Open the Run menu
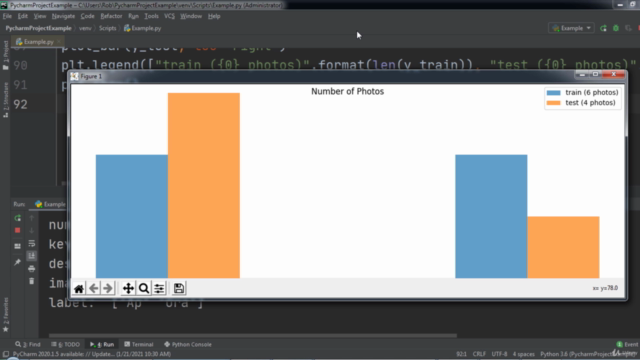Viewport: 640px width, 360px height. coord(133,16)
